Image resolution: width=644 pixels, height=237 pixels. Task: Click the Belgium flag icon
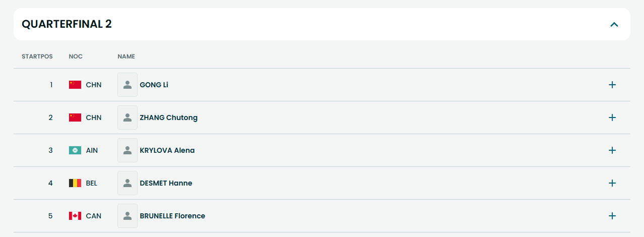coord(75,183)
